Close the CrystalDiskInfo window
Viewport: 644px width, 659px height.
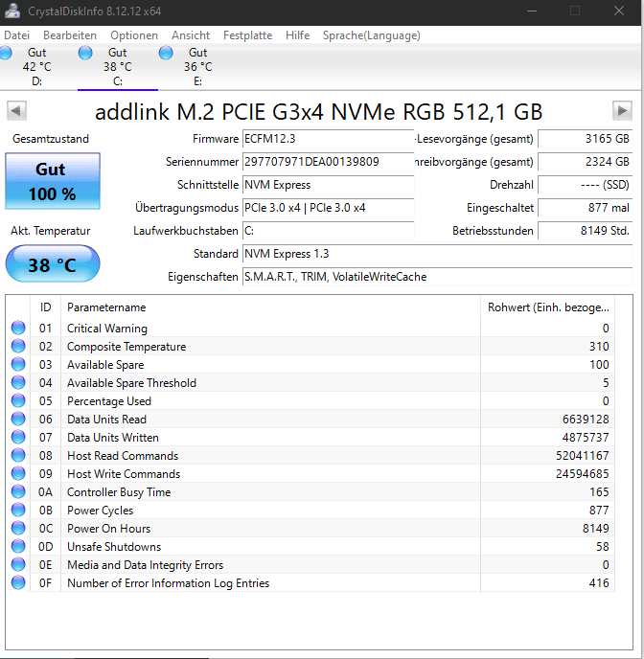point(619,11)
